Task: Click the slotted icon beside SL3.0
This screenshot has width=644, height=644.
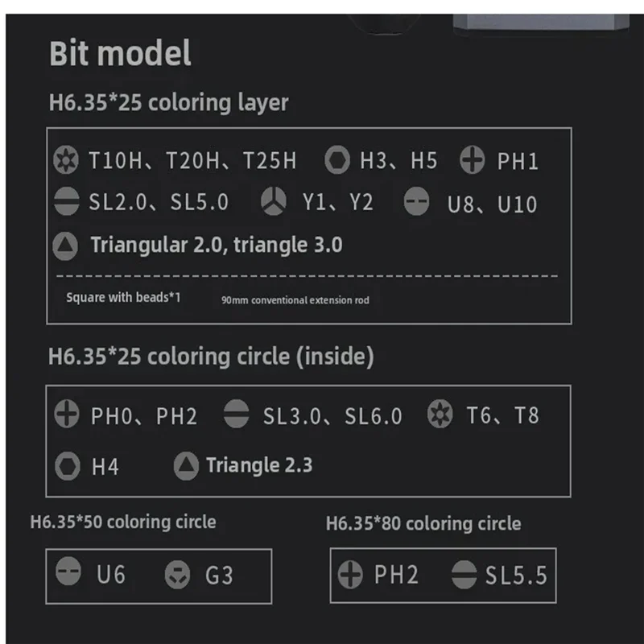Action: pos(235,415)
